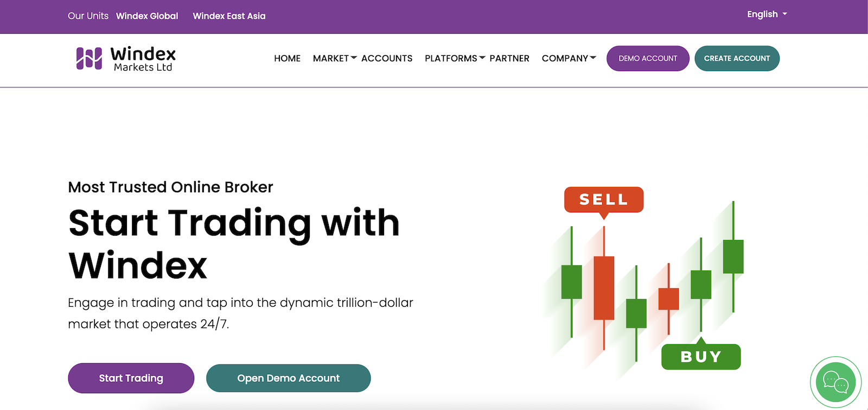The image size is (868, 410).
Task: Open the ACCOUNTS menu item
Action: [x=387, y=58]
